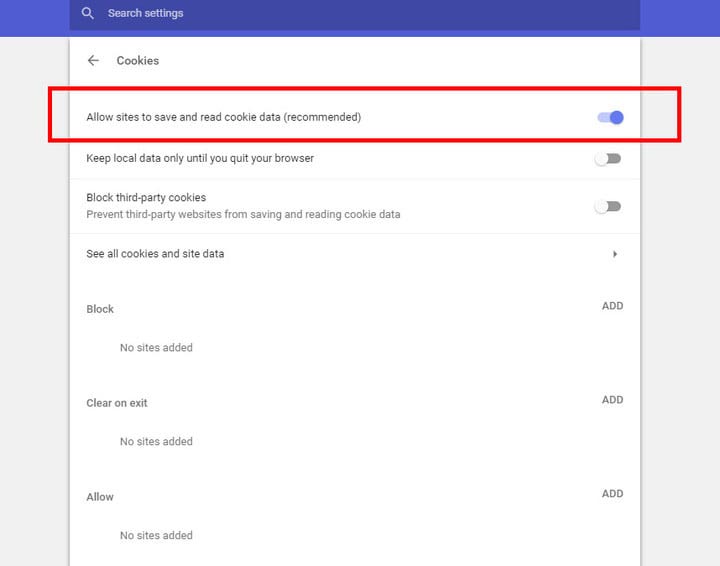Image resolution: width=720 pixels, height=566 pixels.
Task: Focus the Search settings field
Action: (354, 14)
